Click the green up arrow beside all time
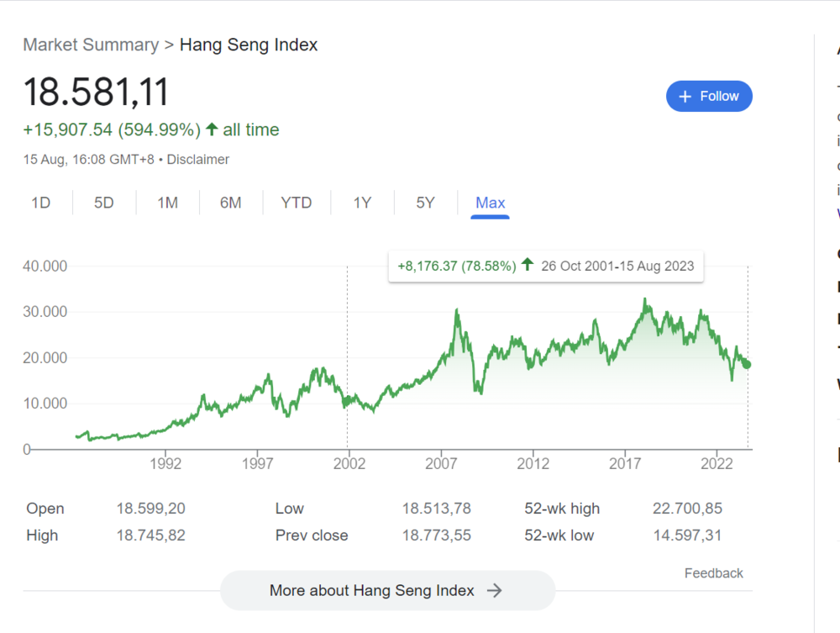The image size is (840, 633). (212, 129)
